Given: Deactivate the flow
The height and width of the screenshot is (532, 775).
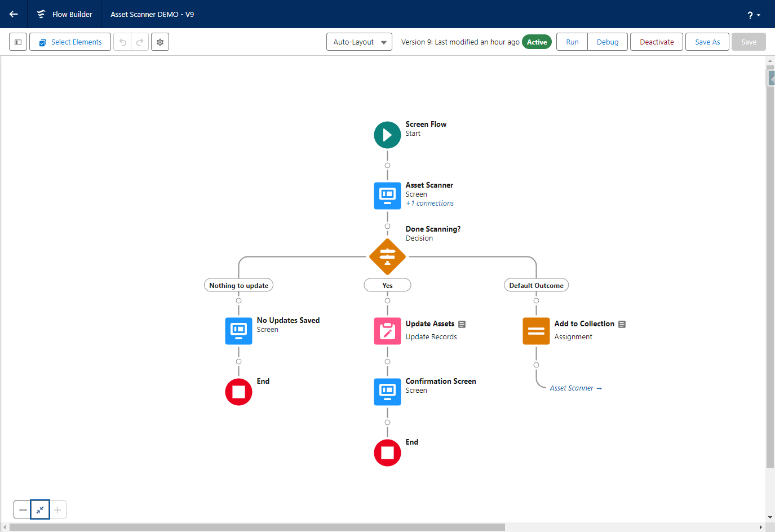Looking at the screenshot, I should point(656,42).
